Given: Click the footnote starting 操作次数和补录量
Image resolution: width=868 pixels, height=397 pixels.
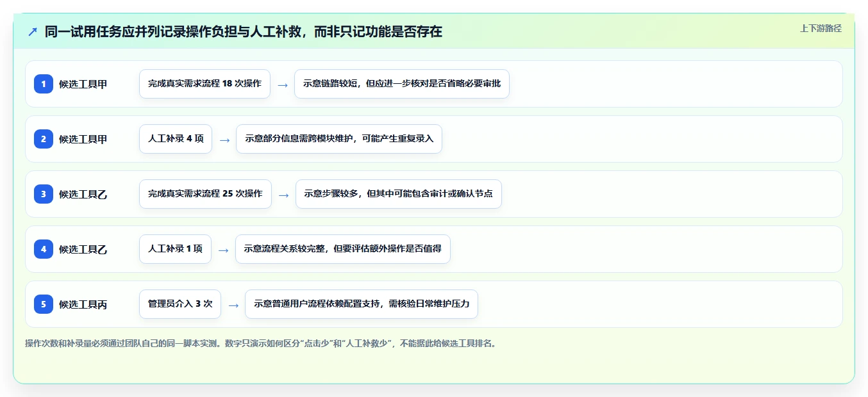Looking at the screenshot, I should tap(261, 343).
